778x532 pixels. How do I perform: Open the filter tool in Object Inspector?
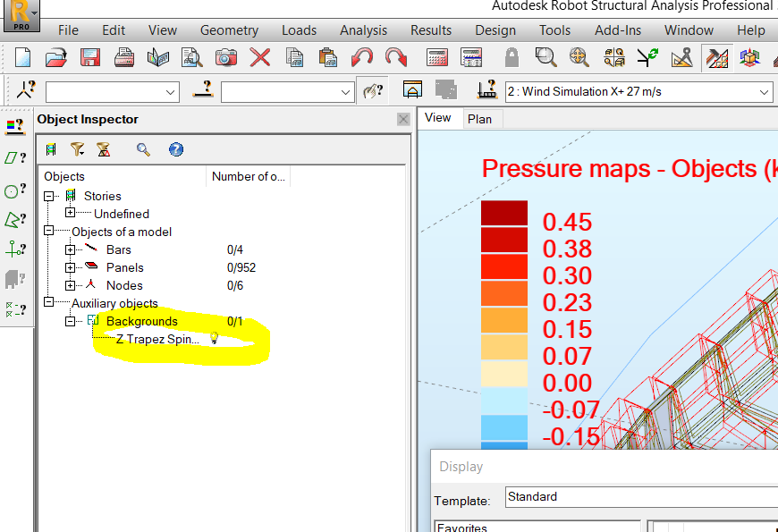pos(77,149)
